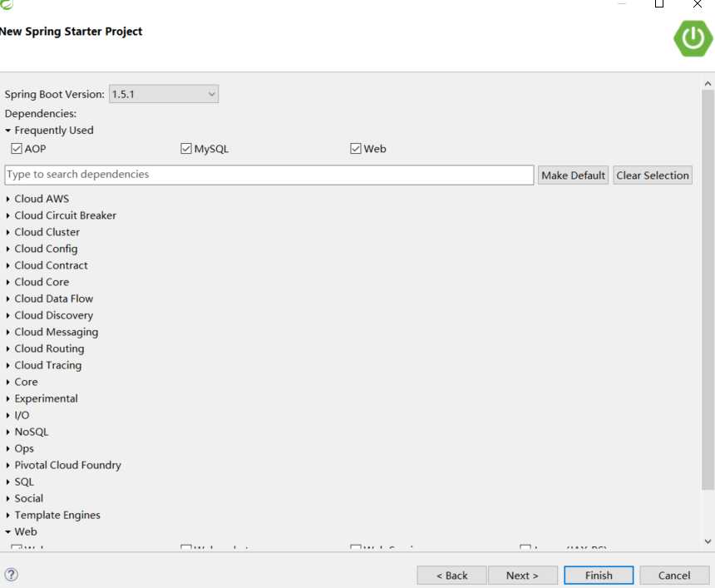715x588 pixels.
Task: Close the dialog with the X button
Action: coord(698,4)
